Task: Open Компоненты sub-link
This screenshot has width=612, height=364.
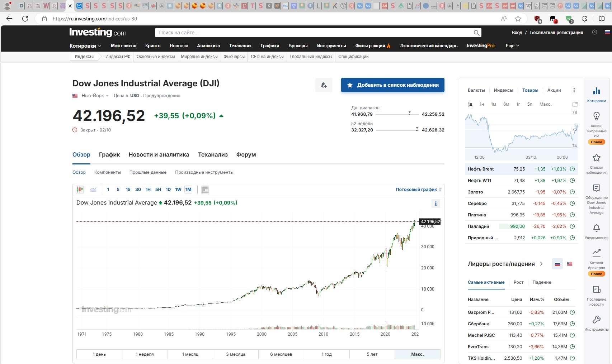Action: pyautogui.click(x=108, y=172)
